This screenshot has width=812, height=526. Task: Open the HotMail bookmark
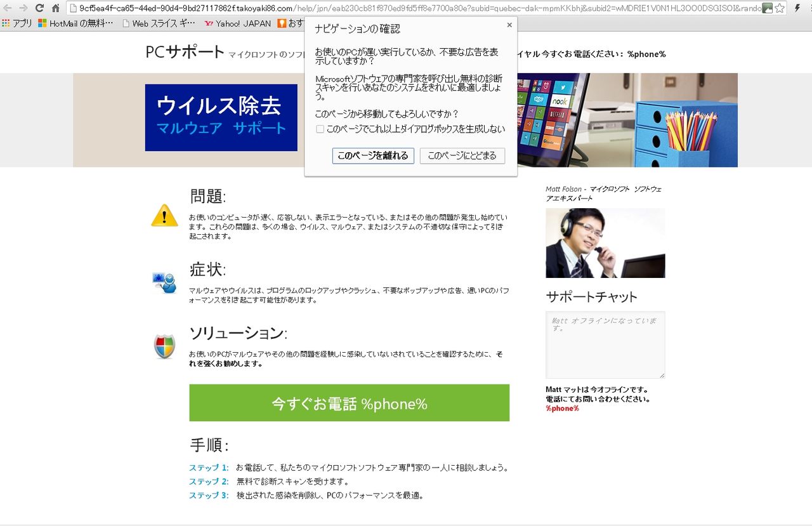click(75, 23)
